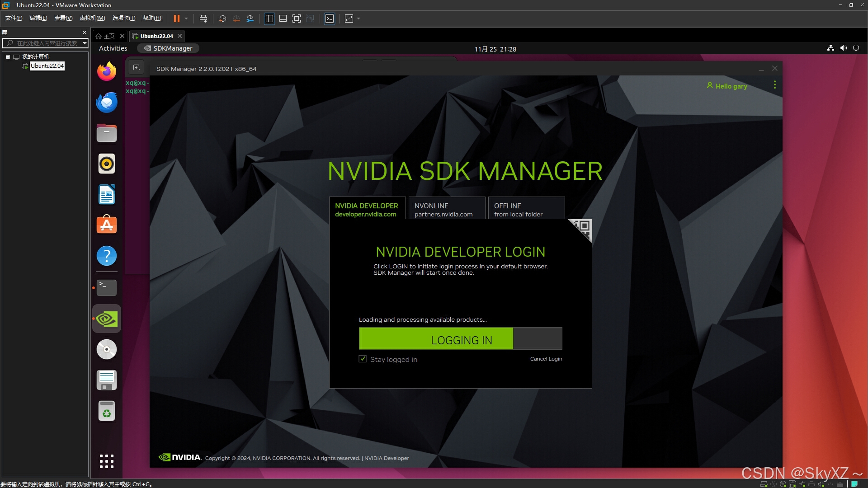The image size is (868, 488).
Task: Open the 查看(V) menu
Action: pos(63,18)
